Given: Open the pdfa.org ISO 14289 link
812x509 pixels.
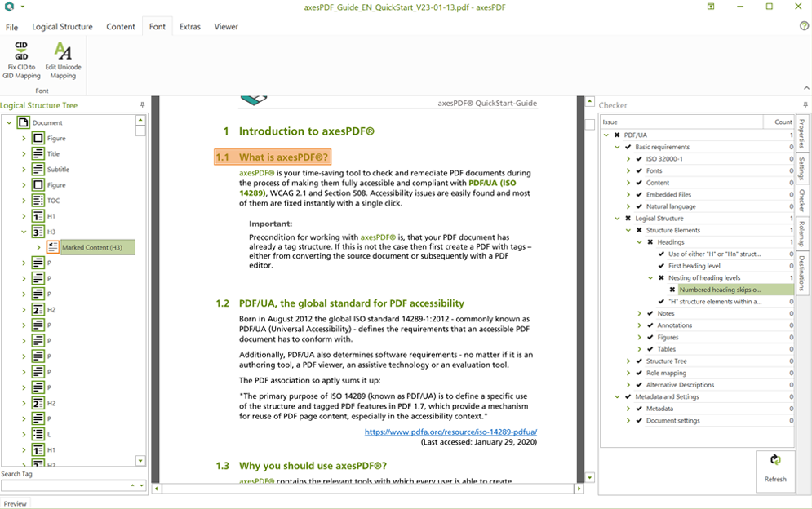Looking at the screenshot, I should 450,432.
